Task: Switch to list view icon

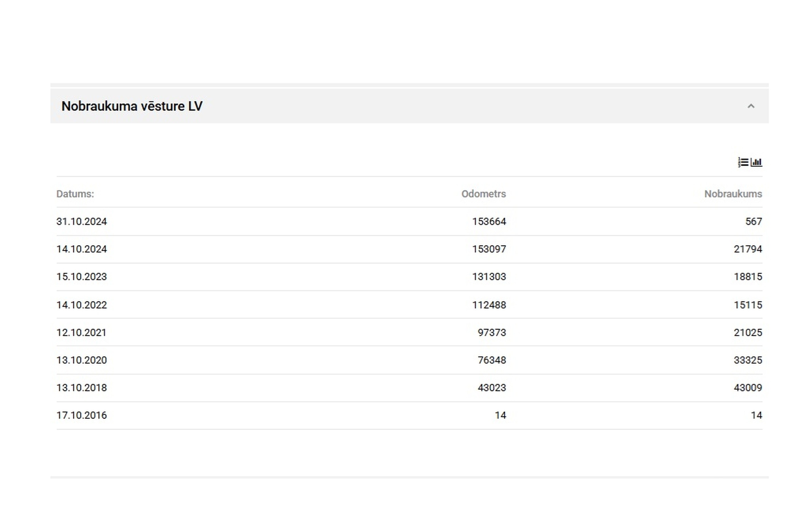Action: point(743,162)
